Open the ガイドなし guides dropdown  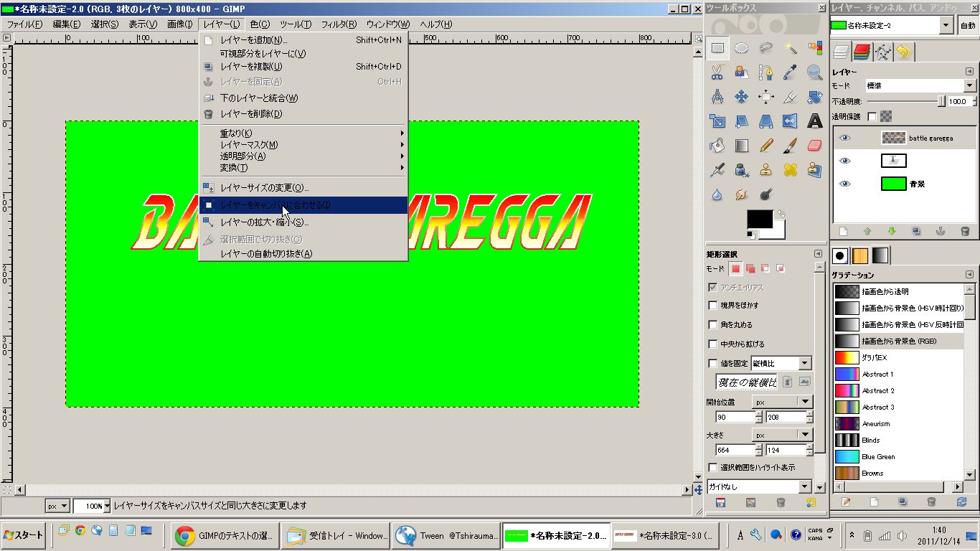coord(759,486)
